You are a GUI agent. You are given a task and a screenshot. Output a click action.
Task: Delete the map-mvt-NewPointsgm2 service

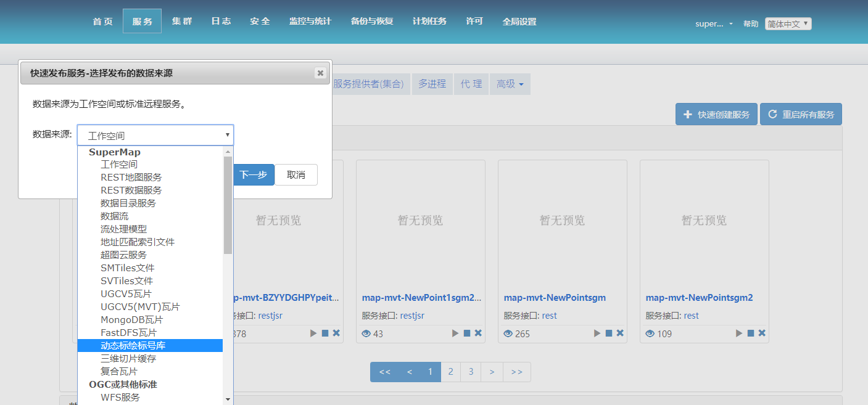coord(762,333)
